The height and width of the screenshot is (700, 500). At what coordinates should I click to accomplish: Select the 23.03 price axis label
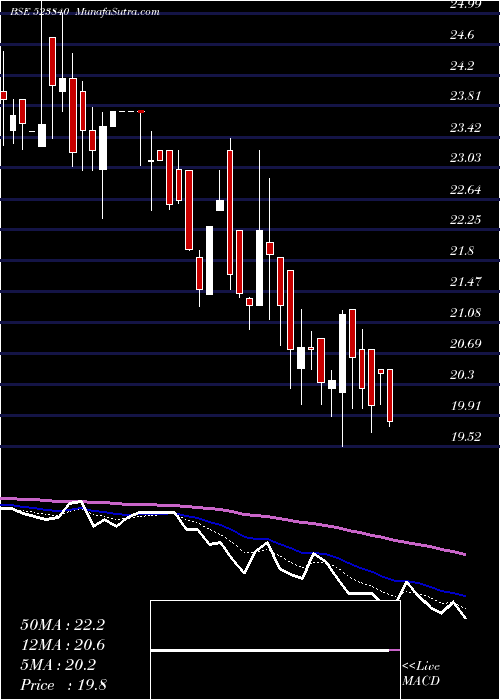pos(466,158)
